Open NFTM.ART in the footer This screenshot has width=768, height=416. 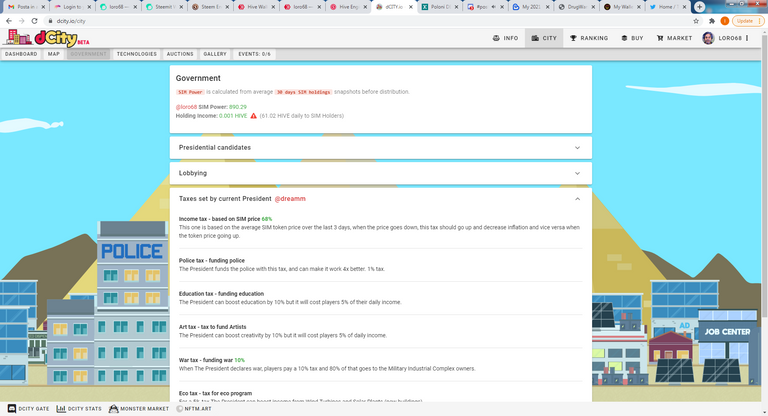point(193,409)
